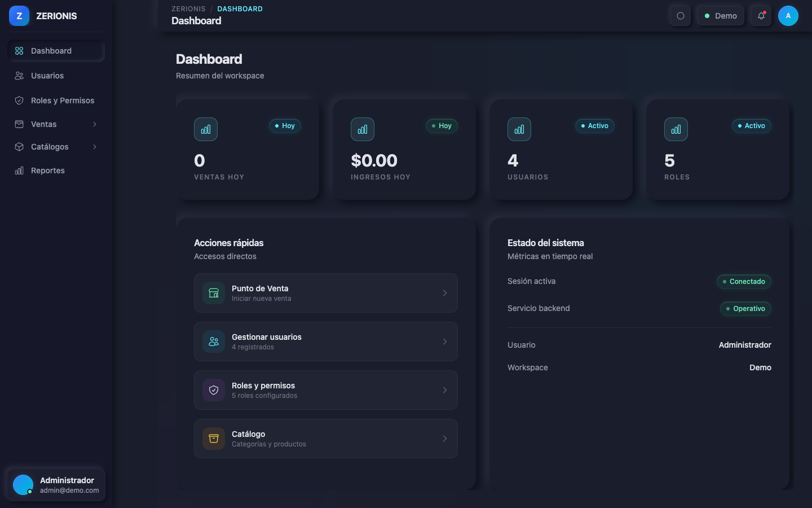Click the archive icon for Catálogo action

(x=214, y=439)
